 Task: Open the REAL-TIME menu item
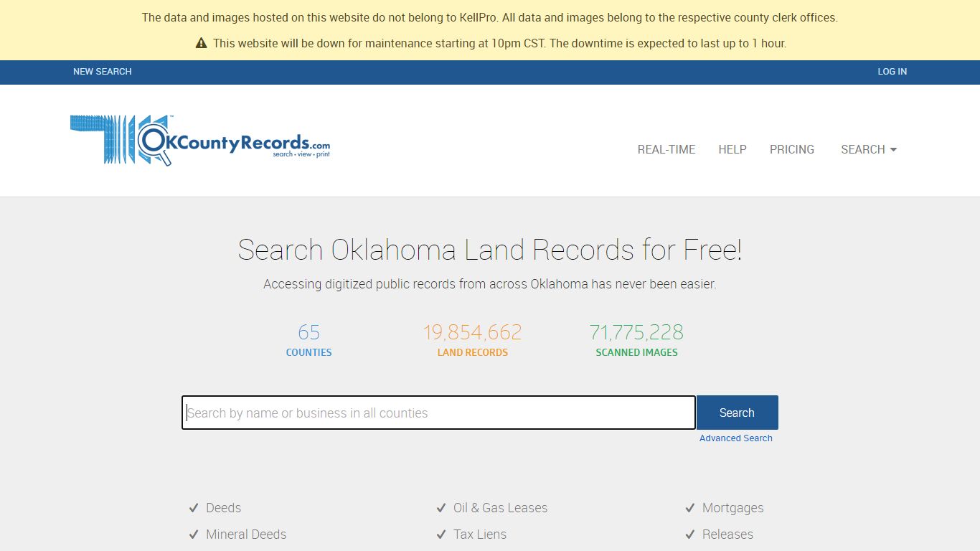[666, 149]
